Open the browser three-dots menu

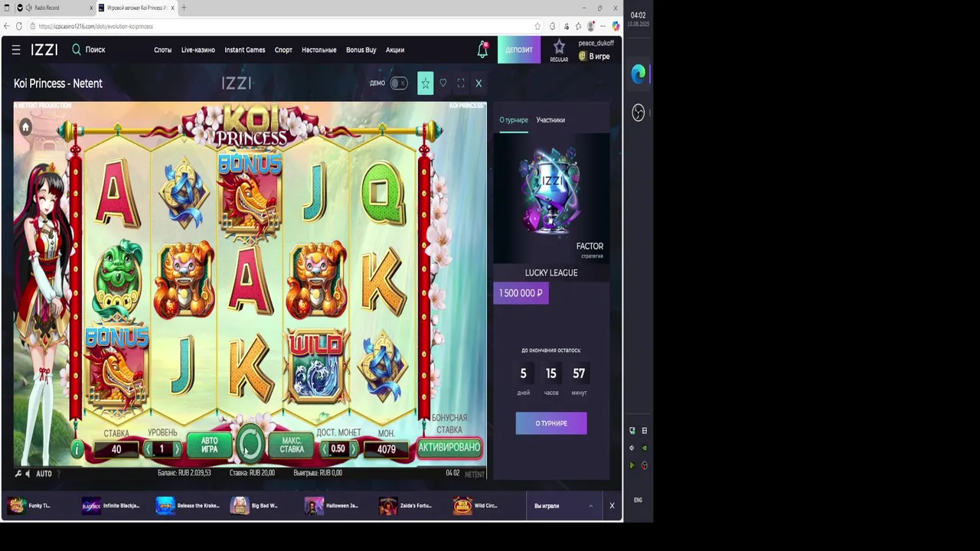pyautogui.click(x=603, y=26)
